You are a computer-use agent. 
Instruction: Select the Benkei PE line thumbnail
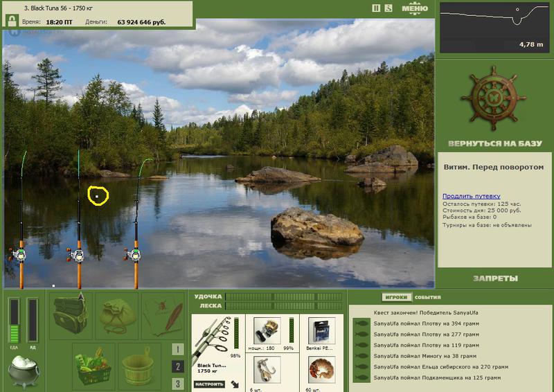click(321, 330)
